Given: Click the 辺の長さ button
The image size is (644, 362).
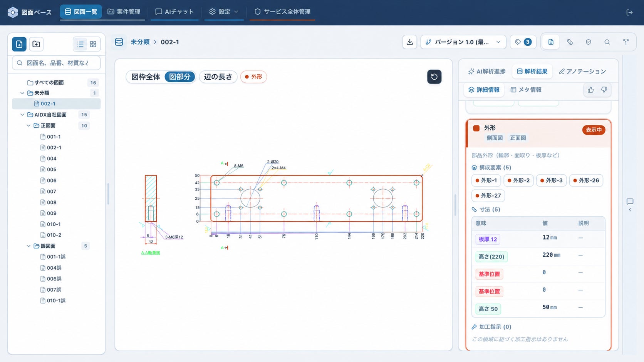Looking at the screenshot, I should (x=218, y=77).
